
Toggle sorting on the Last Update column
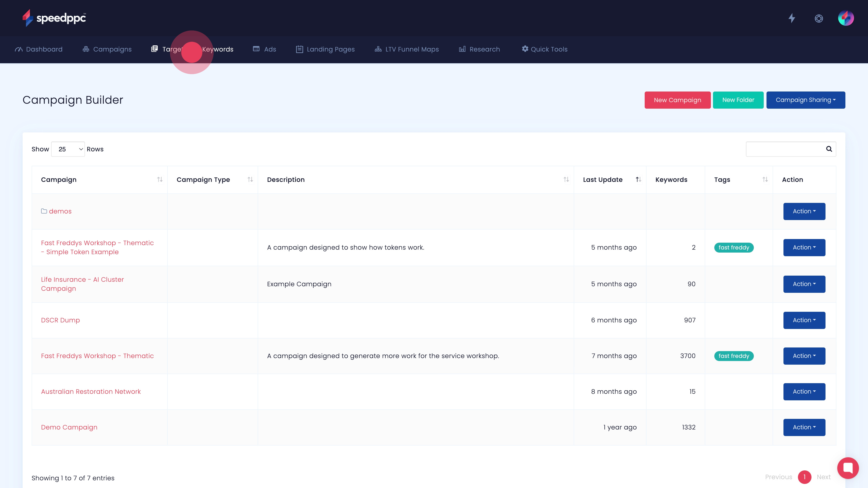(x=638, y=180)
